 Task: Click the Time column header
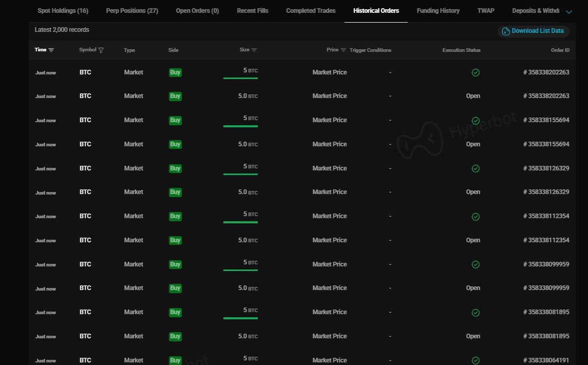(41, 50)
